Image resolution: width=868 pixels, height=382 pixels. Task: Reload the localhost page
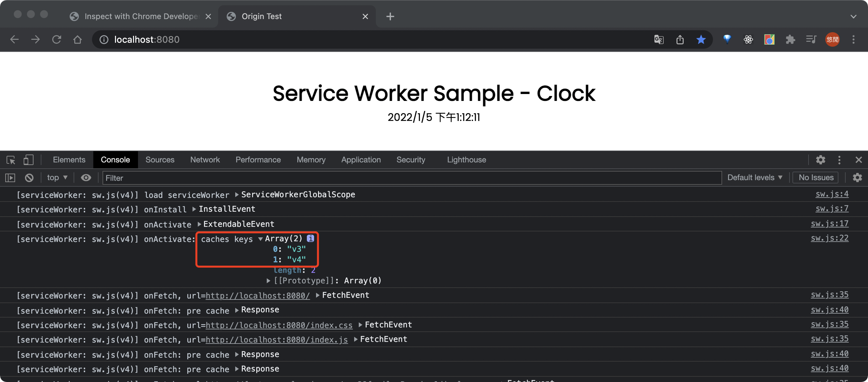click(57, 39)
